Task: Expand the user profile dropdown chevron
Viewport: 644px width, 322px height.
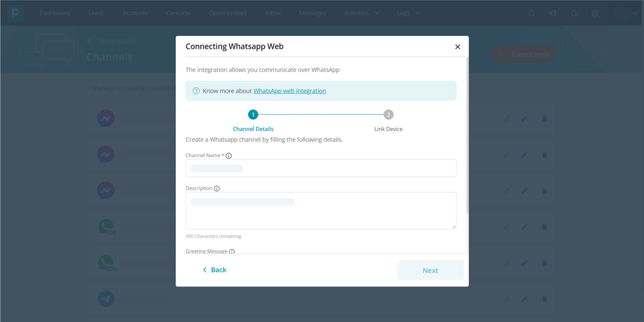Action: pos(635,14)
